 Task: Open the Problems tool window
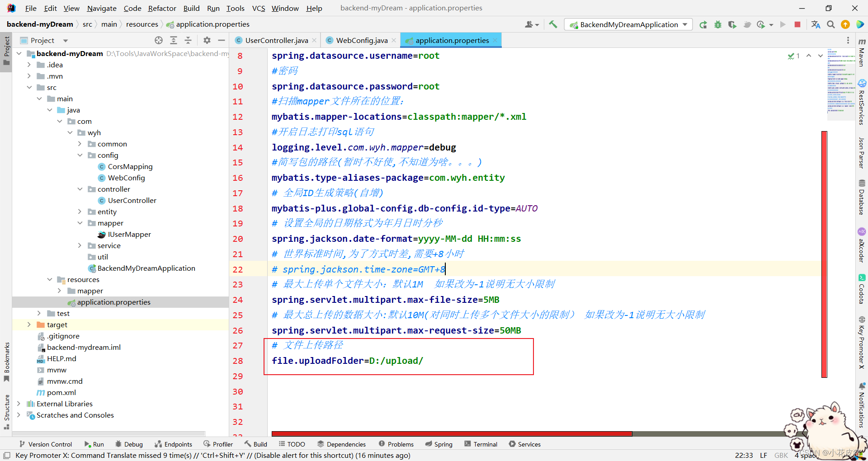396,444
